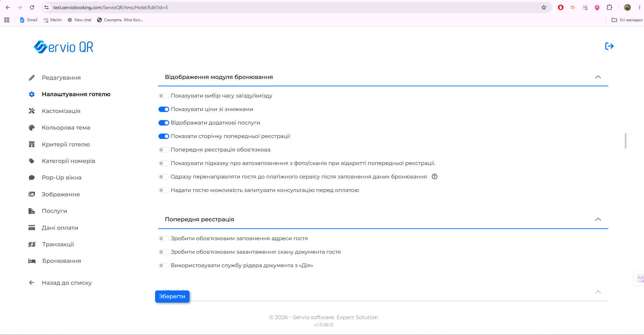
Task: Toggle обов'язковим заповнення адреси гостя
Action: pos(164,239)
